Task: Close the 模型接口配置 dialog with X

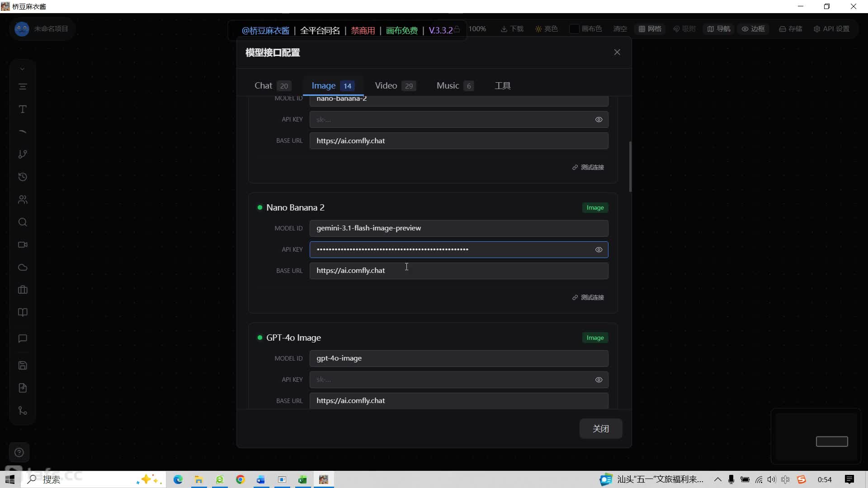Action: pyautogui.click(x=617, y=52)
